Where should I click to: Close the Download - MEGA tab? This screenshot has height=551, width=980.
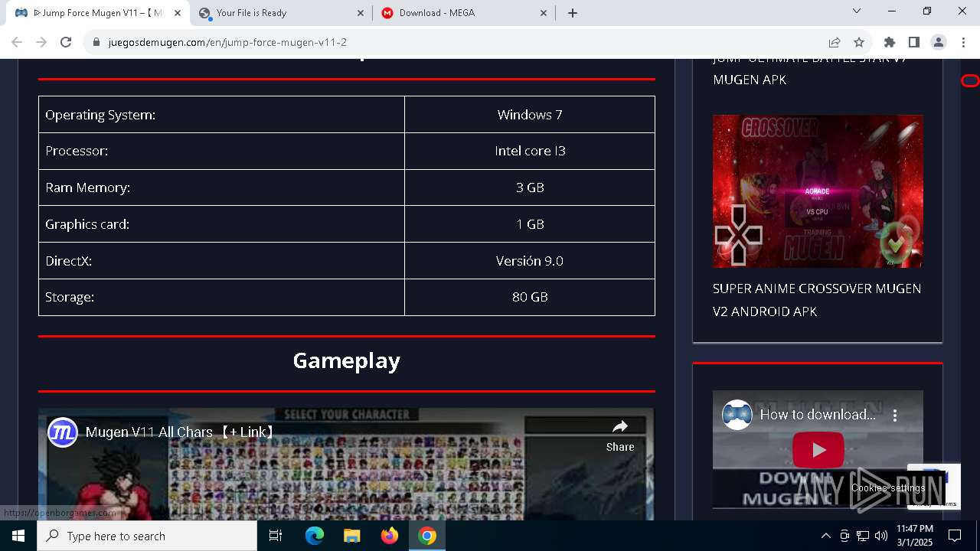tap(544, 13)
